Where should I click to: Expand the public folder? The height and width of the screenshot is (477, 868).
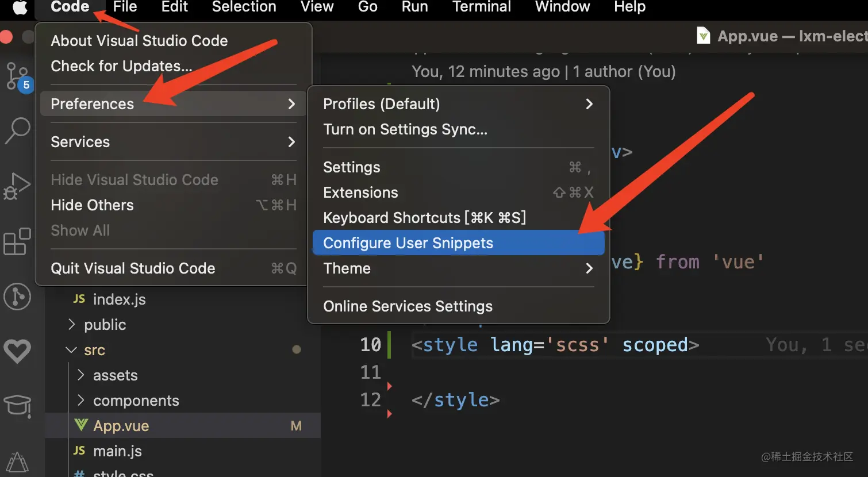71,325
